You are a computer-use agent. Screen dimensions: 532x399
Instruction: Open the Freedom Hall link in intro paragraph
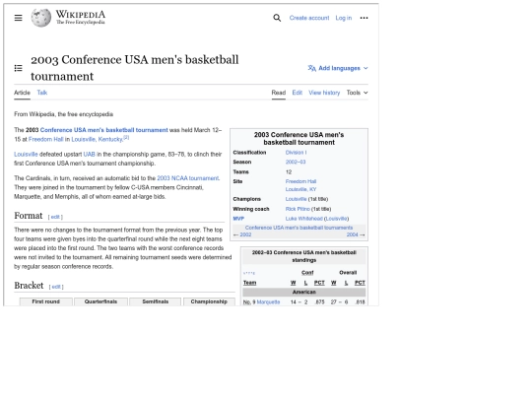coord(45,139)
